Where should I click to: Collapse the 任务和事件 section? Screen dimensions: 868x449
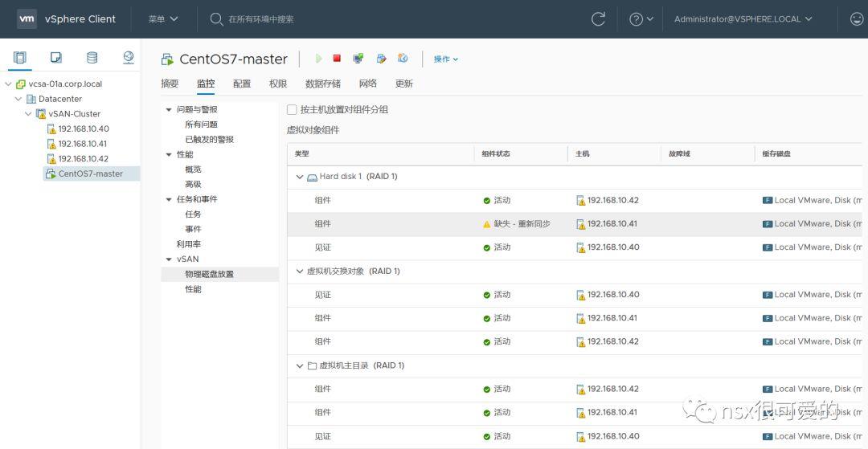[169, 199]
